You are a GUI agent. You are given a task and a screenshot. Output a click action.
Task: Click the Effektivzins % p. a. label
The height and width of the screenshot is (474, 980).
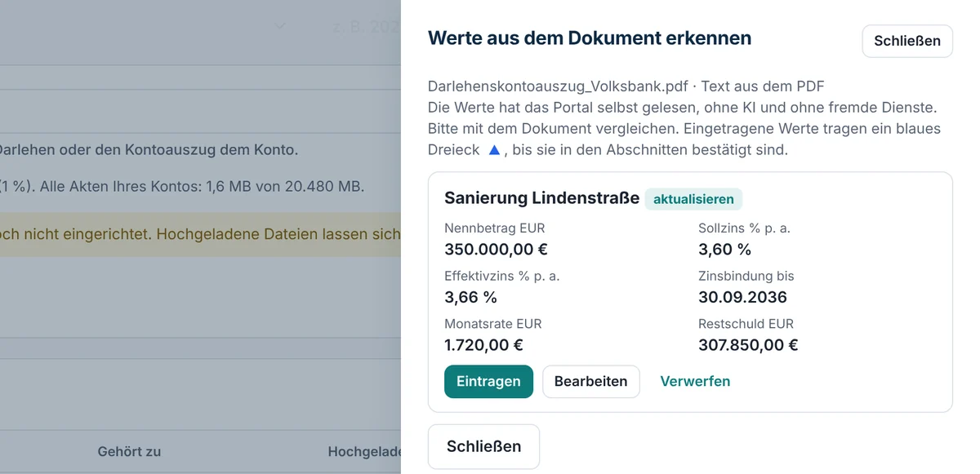502,276
